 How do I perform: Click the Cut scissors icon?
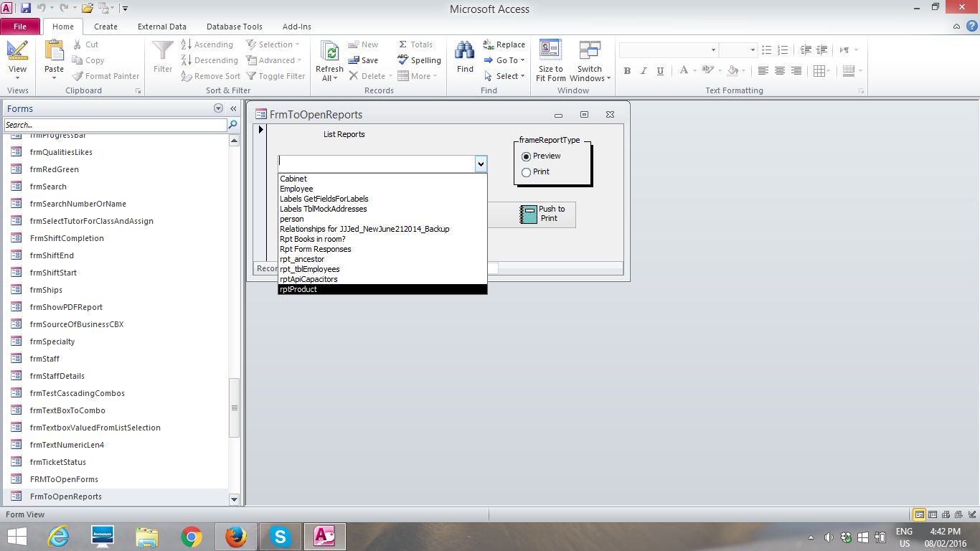pyautogui.click(x=77, y=44)
